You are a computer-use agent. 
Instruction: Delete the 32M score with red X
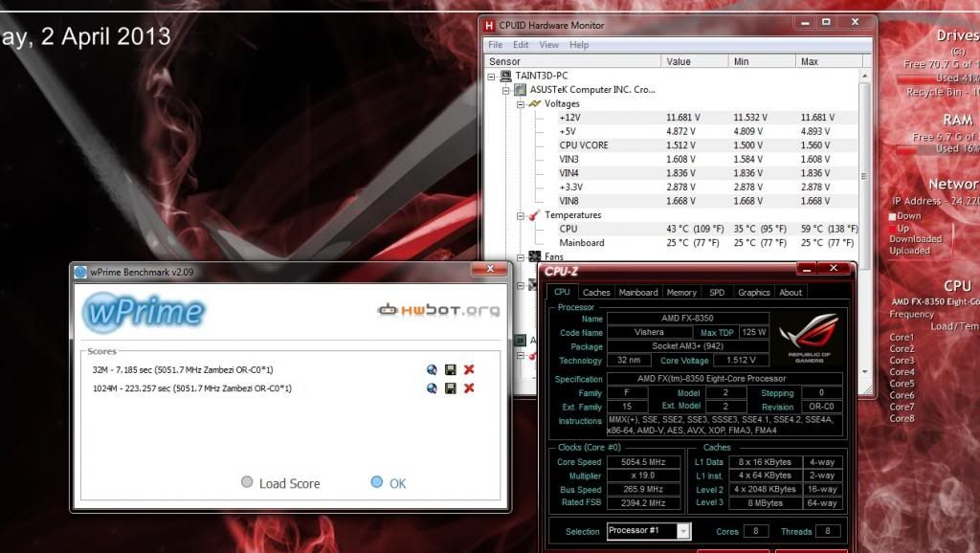(x=469, y=369)
